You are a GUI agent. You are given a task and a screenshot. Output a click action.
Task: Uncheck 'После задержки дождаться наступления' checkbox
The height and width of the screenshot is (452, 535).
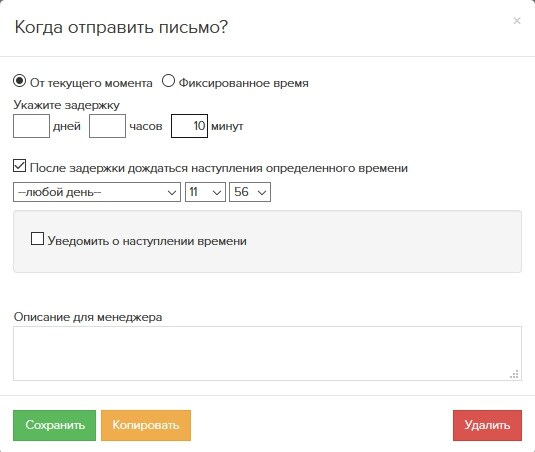point(19,166)
